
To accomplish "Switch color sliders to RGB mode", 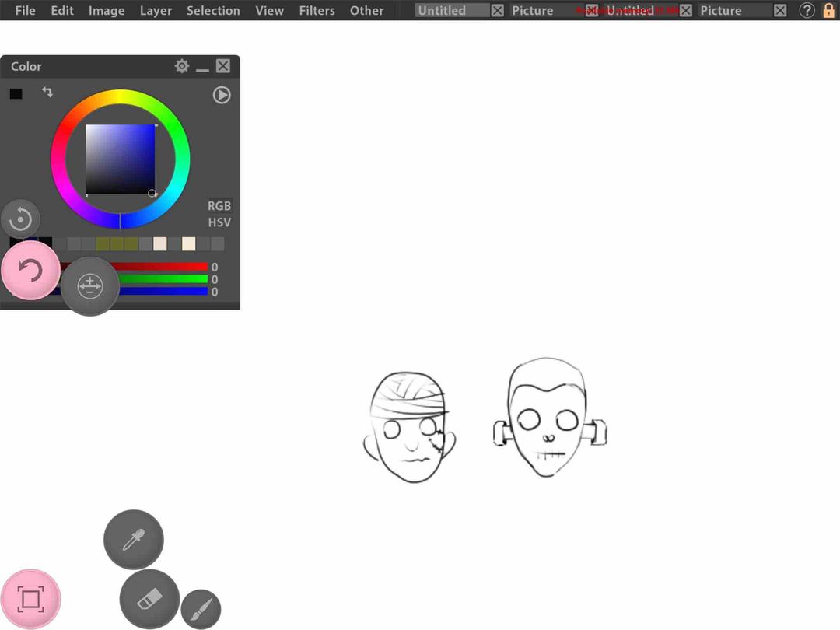I will [x=219, y=205].
